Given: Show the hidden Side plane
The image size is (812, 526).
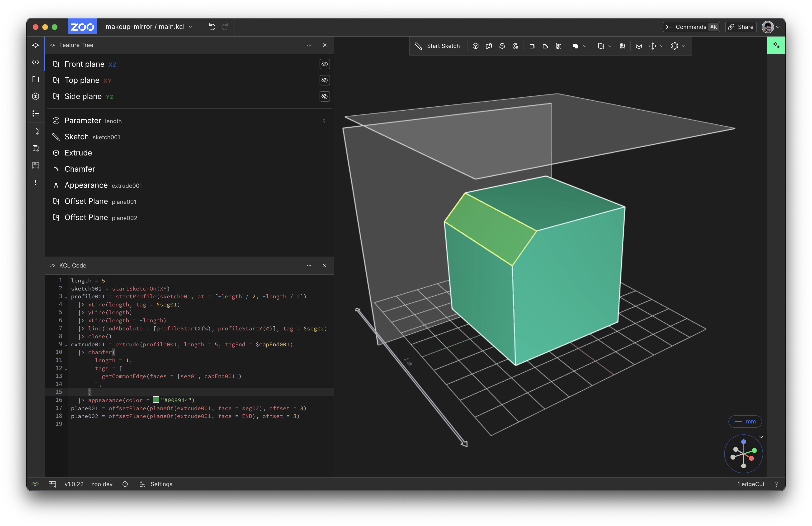Looking at the screenshot, I should (x=325, y=97).
